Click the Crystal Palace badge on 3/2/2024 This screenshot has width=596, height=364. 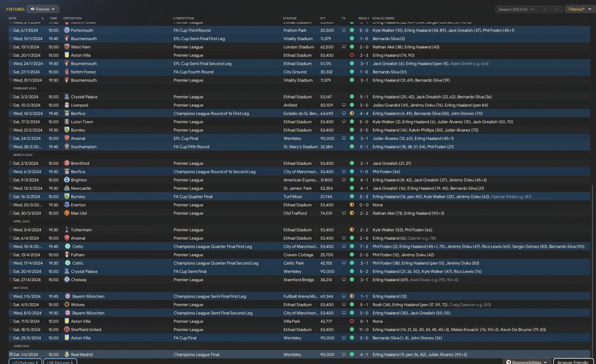(67, 97)
